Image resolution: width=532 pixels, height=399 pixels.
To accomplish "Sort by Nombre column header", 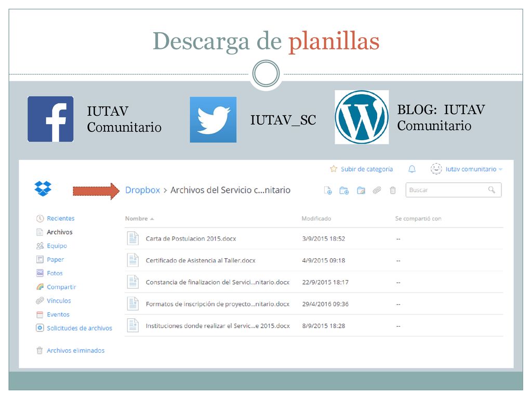I will pos(139,219).
